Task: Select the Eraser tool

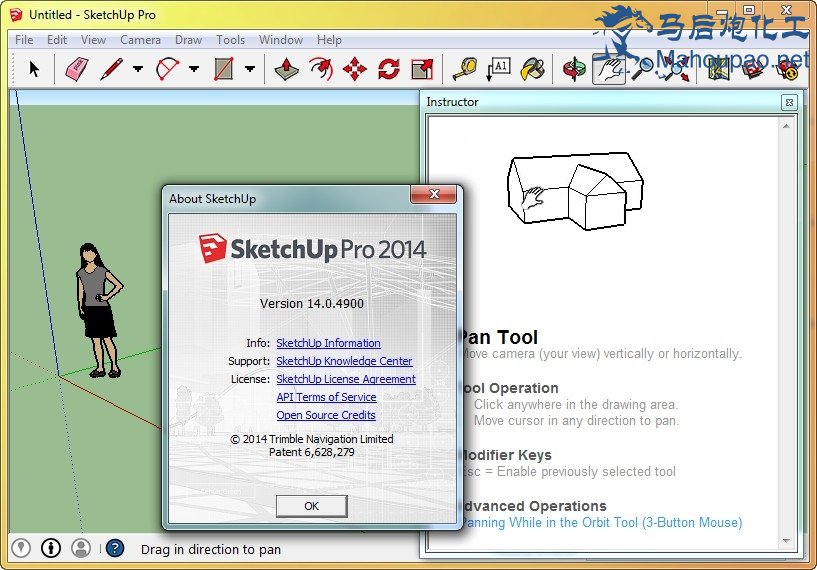Action: 77,69
